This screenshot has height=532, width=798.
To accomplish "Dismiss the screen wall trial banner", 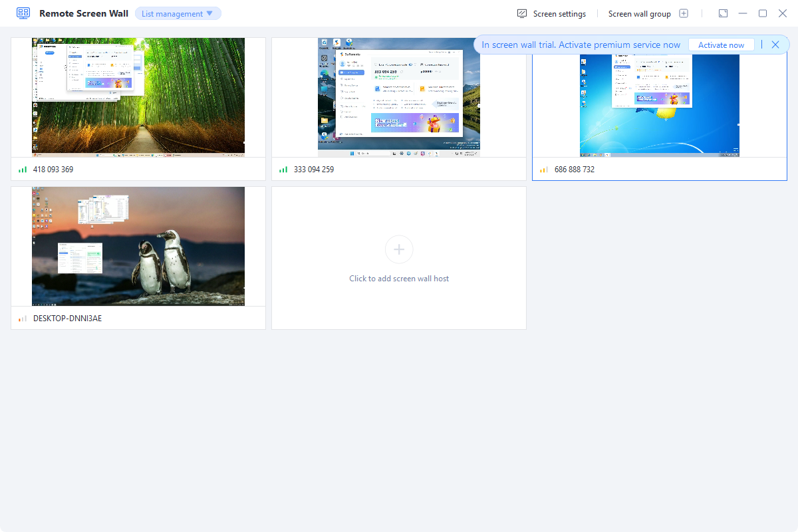I will 775,45.
